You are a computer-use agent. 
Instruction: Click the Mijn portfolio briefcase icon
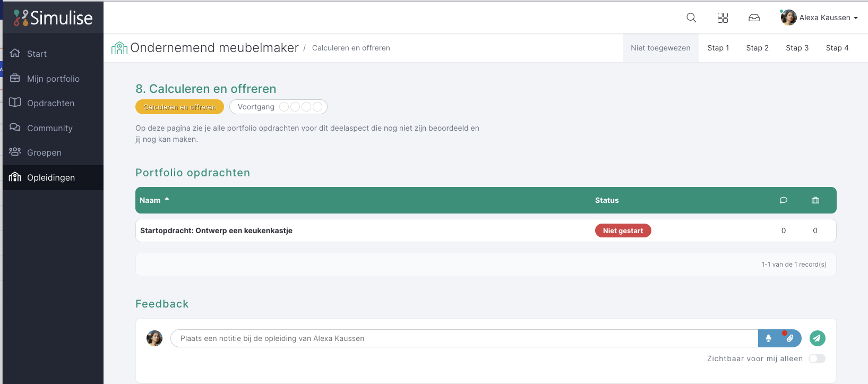point(15,78)
